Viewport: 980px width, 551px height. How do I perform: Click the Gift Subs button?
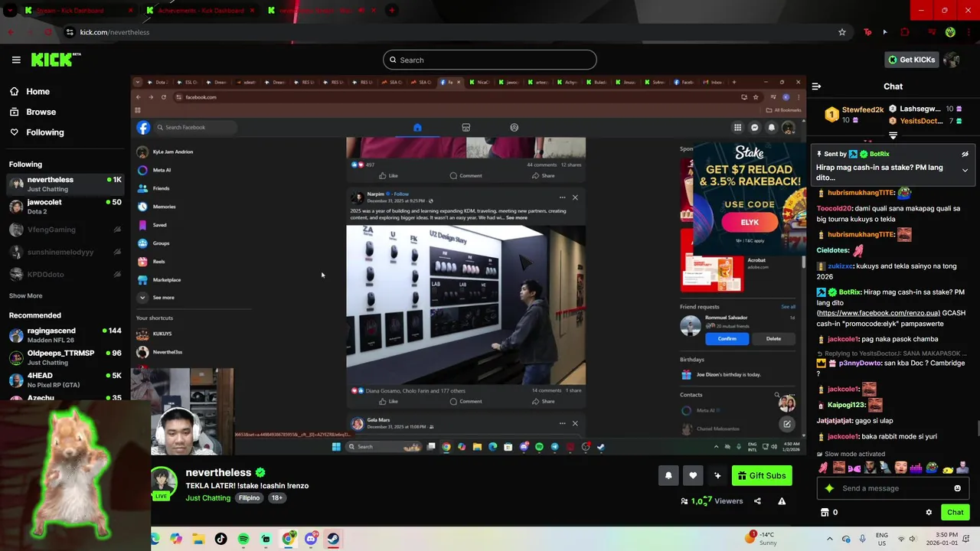pyautogui.click(x=762, y=475)
